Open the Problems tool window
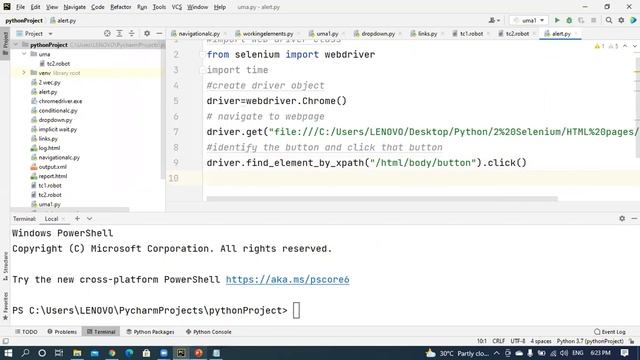The width and height of the screenshot is (640, 360). 62,332
